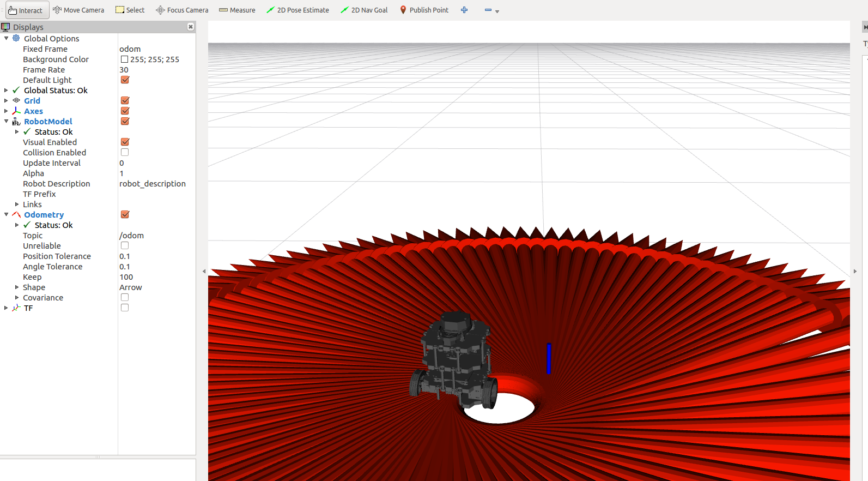Select the Odometry tree item label
This screenshot has height=481, width=868.
click(x=44, y=214)
